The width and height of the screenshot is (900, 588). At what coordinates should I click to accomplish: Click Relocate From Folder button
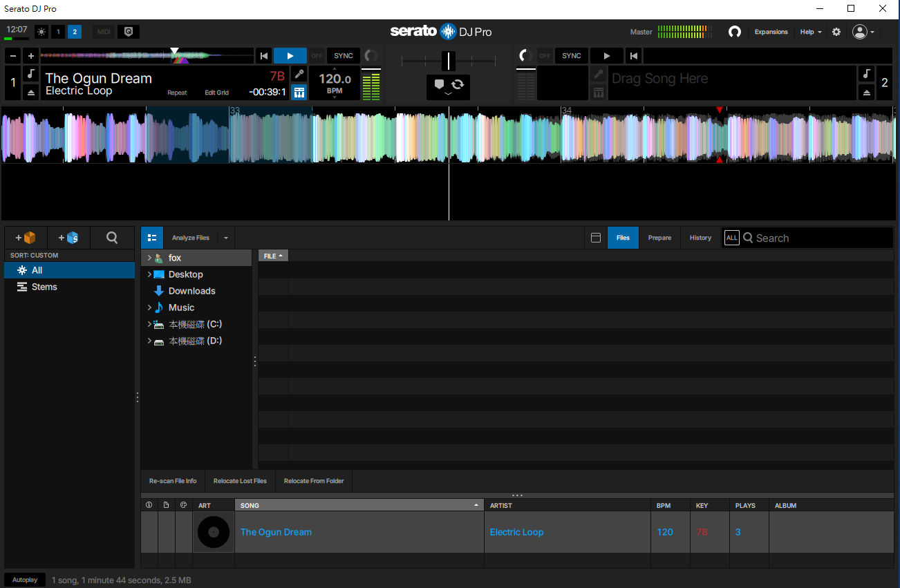point(314,481)
